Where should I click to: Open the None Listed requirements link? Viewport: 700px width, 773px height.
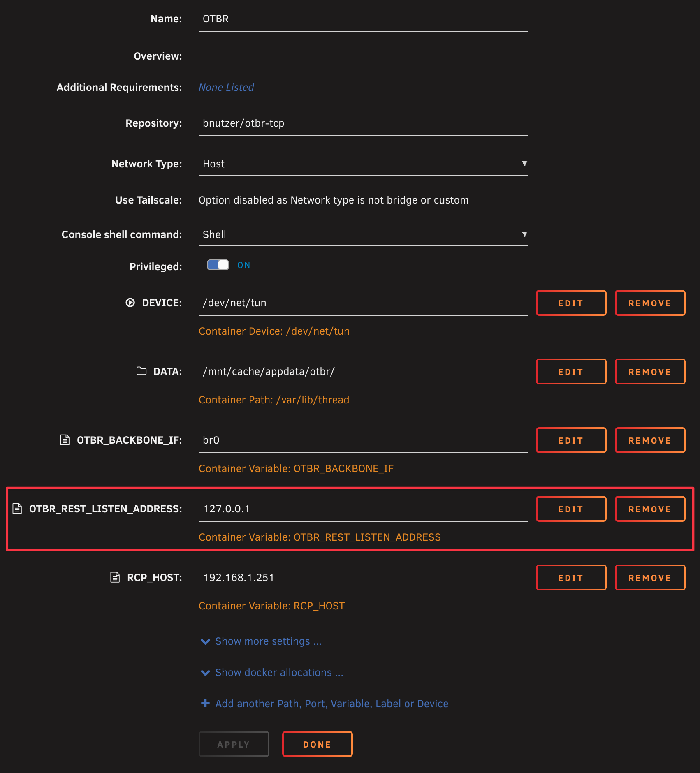click(x=226, y=88)
